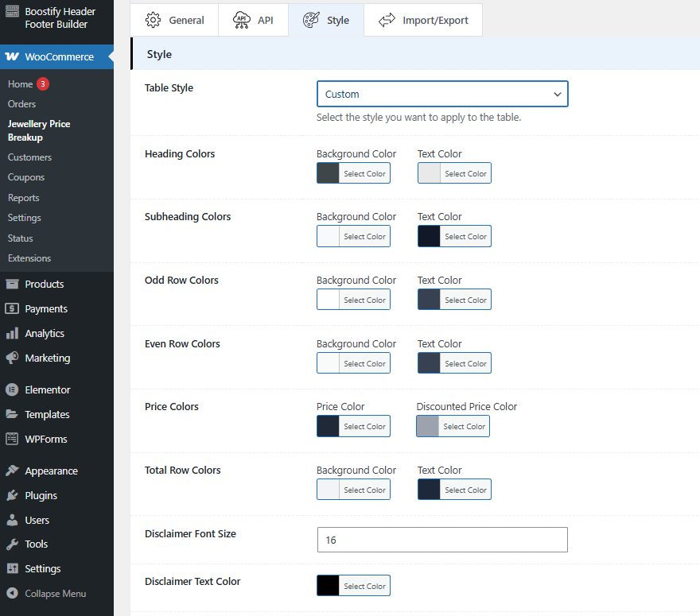700x616 pixels.
Task: Click the Boostify Header Footer Builder icon
Action: coord(12,11)
